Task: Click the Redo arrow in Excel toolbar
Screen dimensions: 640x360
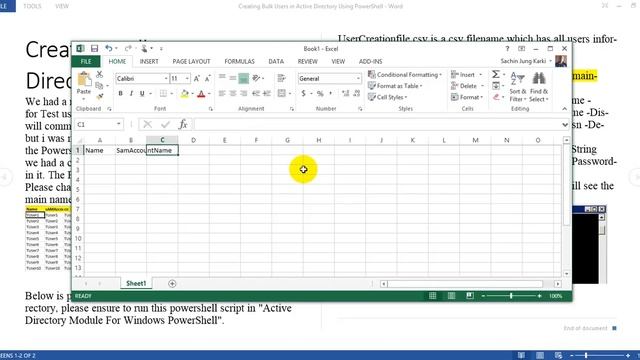Action: click(128, 49)
